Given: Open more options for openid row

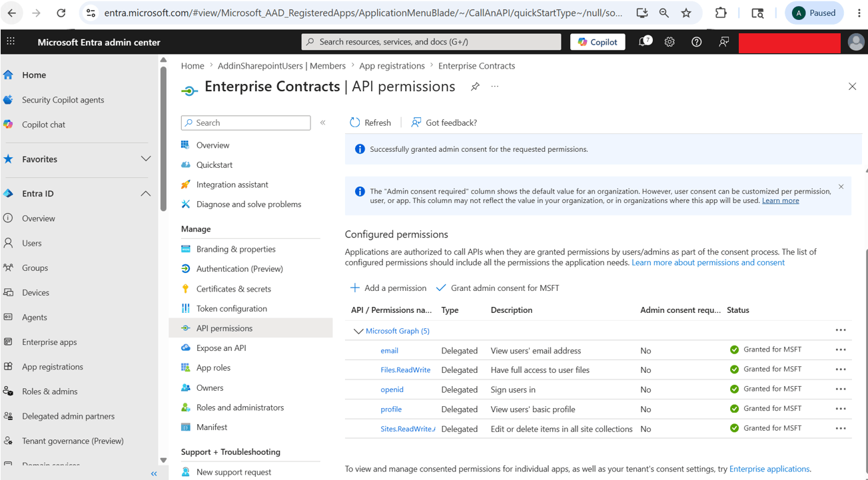Looking at the screenshot, I should tap(841, 389).
